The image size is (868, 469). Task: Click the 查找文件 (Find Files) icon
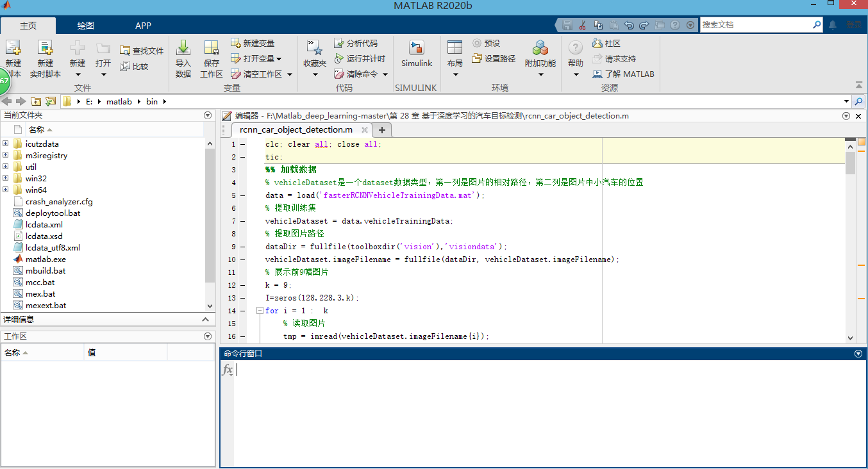click(124, 51)
